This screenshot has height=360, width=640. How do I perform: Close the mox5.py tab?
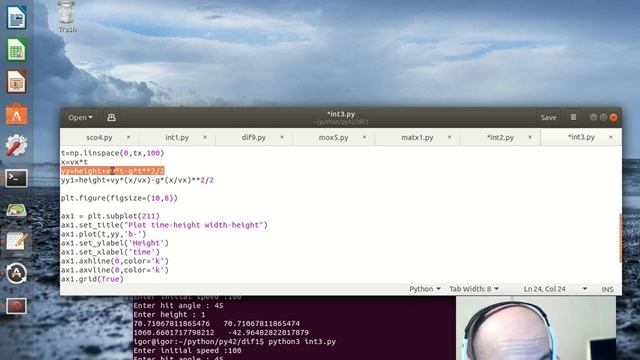(364, 138)
